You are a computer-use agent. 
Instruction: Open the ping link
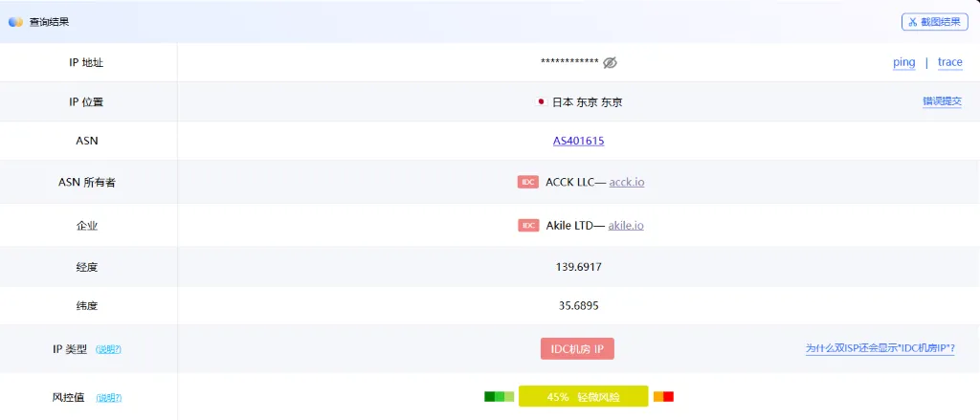click(x=903, y=62)
